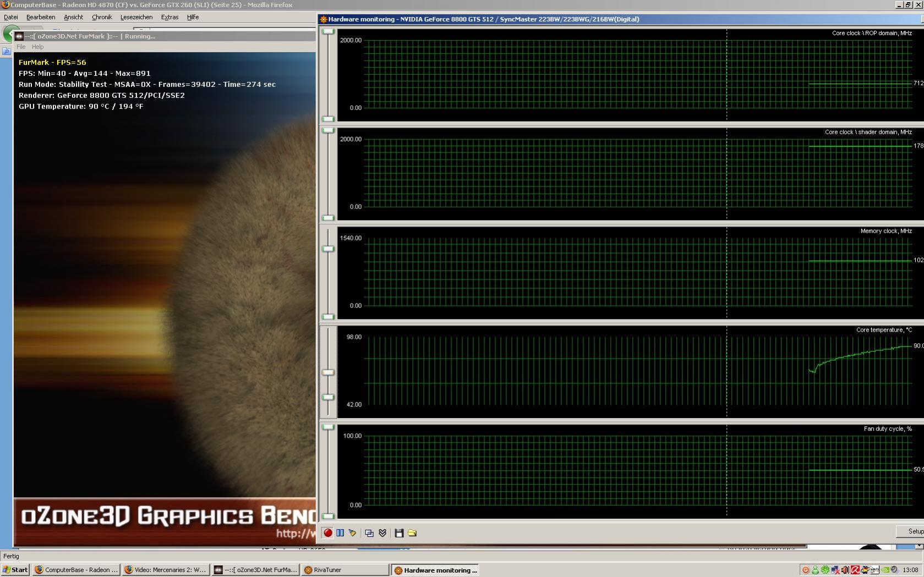Click the Windows Start button
Screen dimensions: 924x577
(15, 570)
